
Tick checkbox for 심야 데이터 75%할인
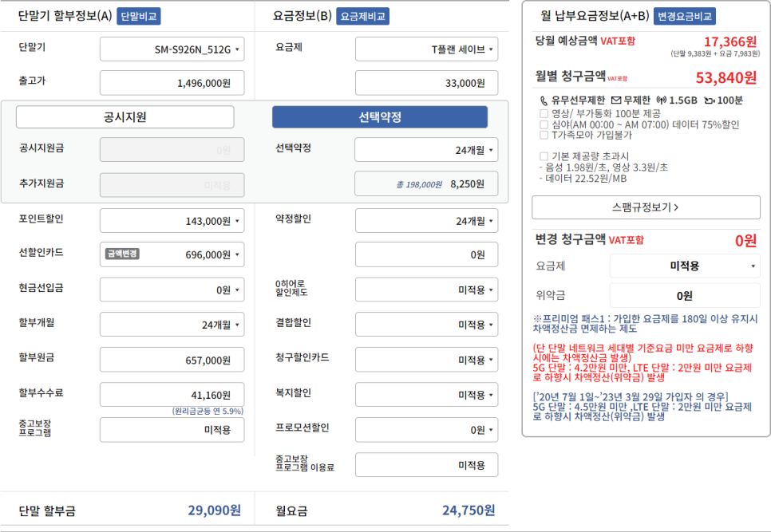click(544, 124)
